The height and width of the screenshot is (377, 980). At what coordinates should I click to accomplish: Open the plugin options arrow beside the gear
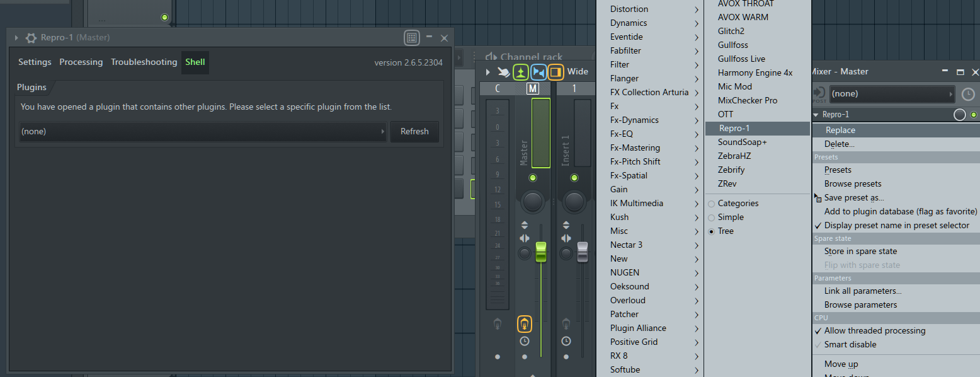click(16, 38)
